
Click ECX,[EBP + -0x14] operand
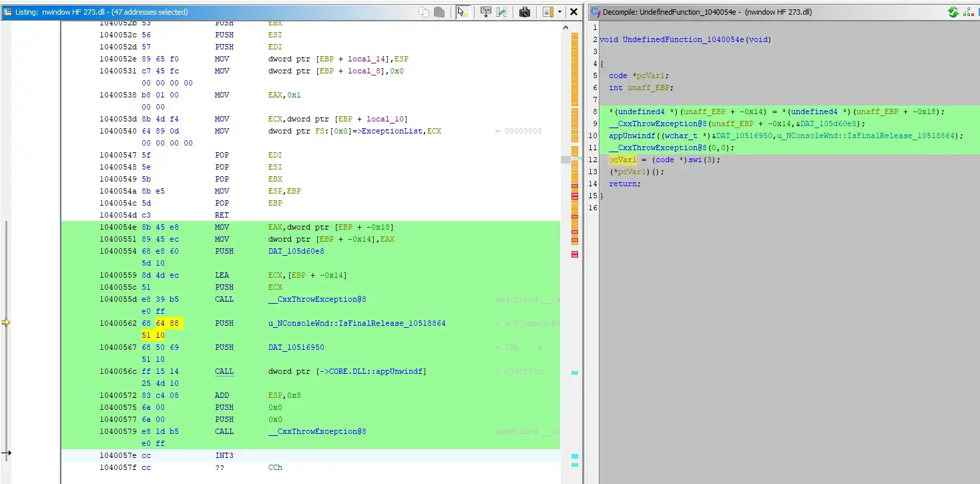point(307,275)
